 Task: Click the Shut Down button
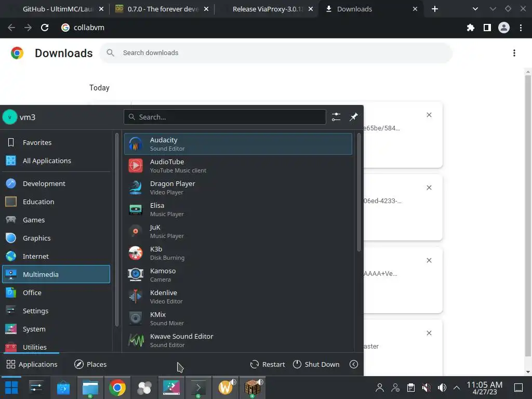(316, 364)
